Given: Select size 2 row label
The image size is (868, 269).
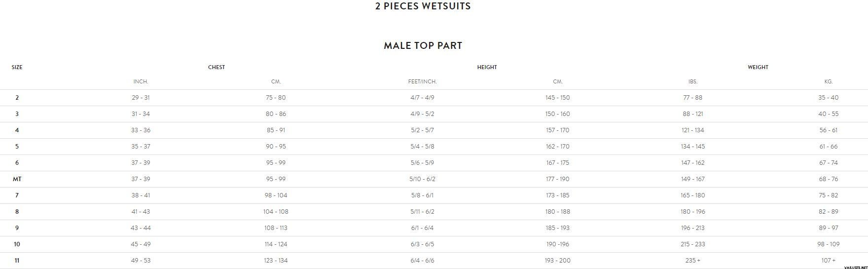Looking at the screenshot, I should pos(17,98).
